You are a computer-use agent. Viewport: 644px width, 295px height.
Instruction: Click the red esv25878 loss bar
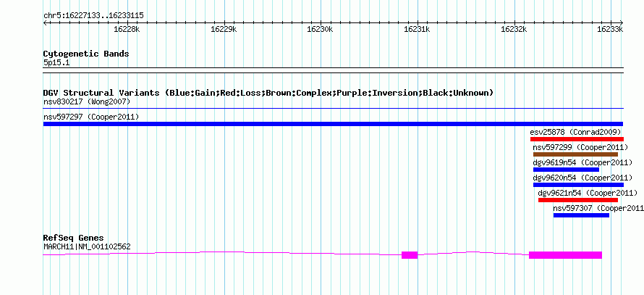pos(577,139)
